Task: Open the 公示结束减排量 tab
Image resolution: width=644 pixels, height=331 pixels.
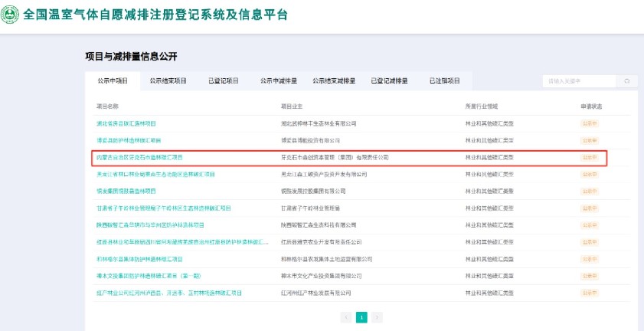Action: tap(333, 80)
